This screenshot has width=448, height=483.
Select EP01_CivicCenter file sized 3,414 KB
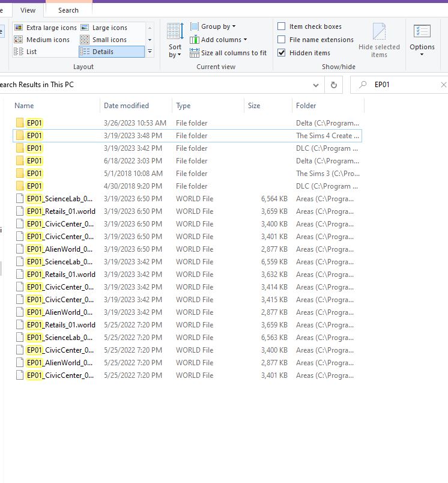click(x=187, y=287)
